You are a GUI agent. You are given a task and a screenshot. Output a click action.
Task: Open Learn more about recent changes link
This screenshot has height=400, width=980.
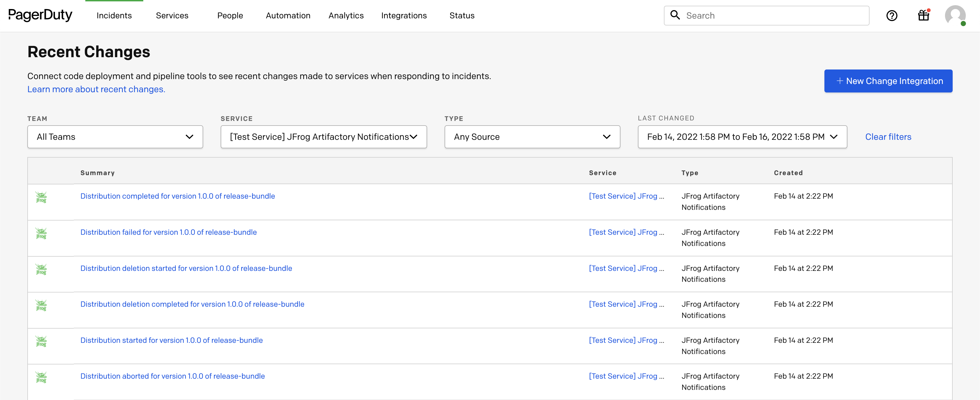[x=96, y=89]
